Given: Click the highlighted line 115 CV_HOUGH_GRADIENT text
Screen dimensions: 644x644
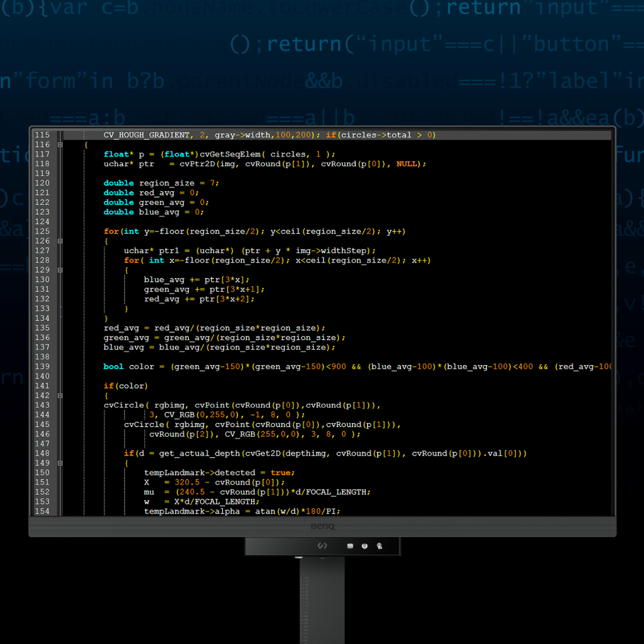Looking at the screenshot, I should [x=146, y=135].
